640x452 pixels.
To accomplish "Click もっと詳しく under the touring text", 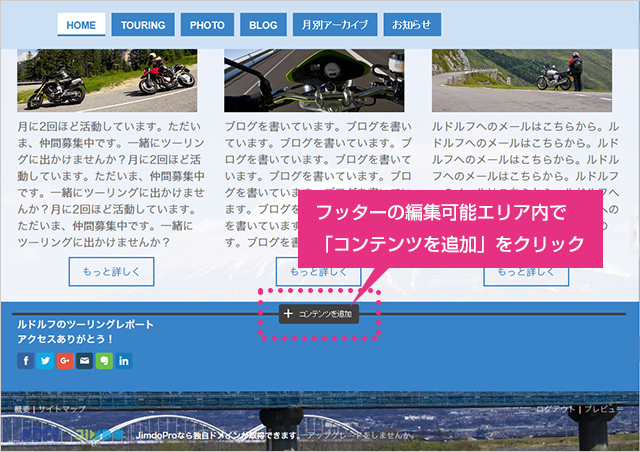I will pos(111,272).
